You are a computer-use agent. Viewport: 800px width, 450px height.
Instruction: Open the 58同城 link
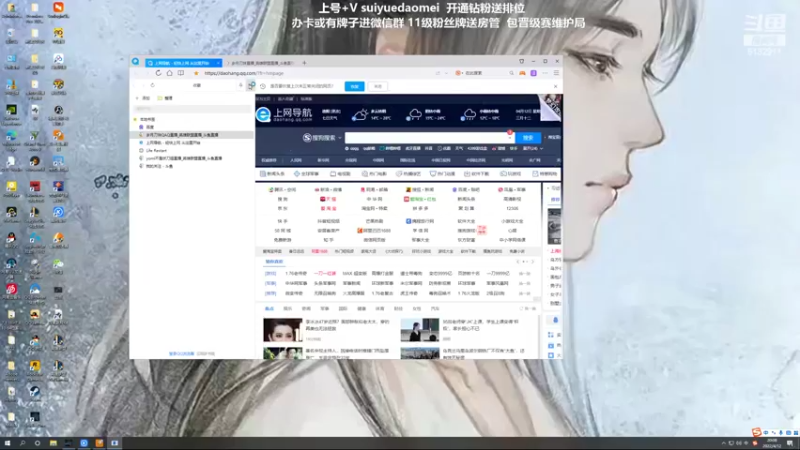[283, 231]
